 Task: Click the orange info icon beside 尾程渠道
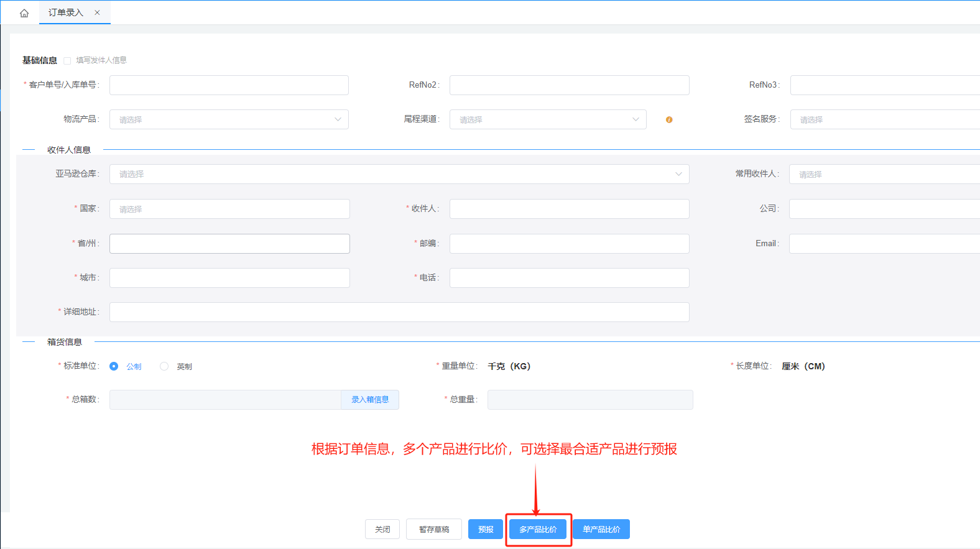669,119
